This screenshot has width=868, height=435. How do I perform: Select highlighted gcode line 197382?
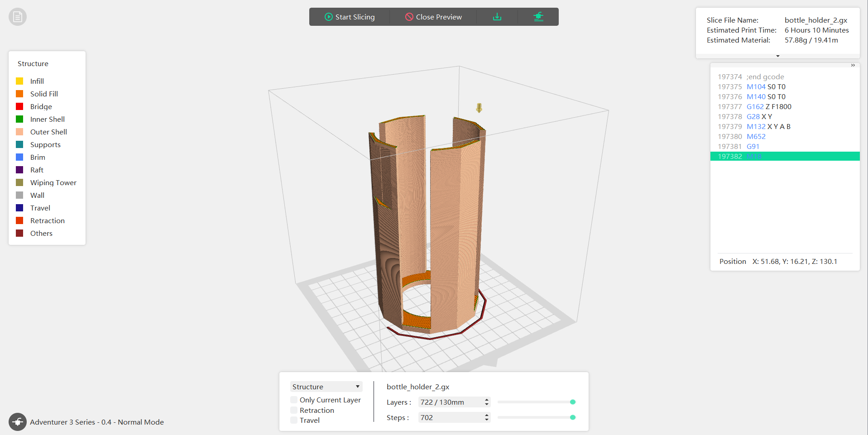(x=785, y=156)
